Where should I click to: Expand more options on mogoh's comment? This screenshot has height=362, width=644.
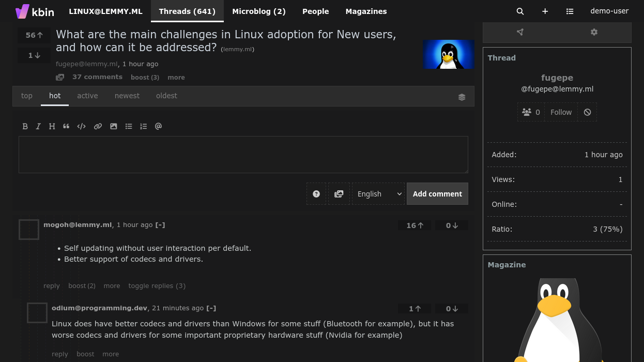[112, 286]
